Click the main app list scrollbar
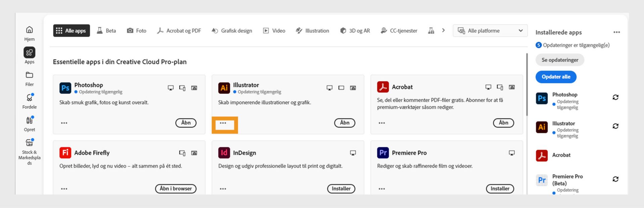This screenshot has width=644, height=208. (x=527, y=84)
